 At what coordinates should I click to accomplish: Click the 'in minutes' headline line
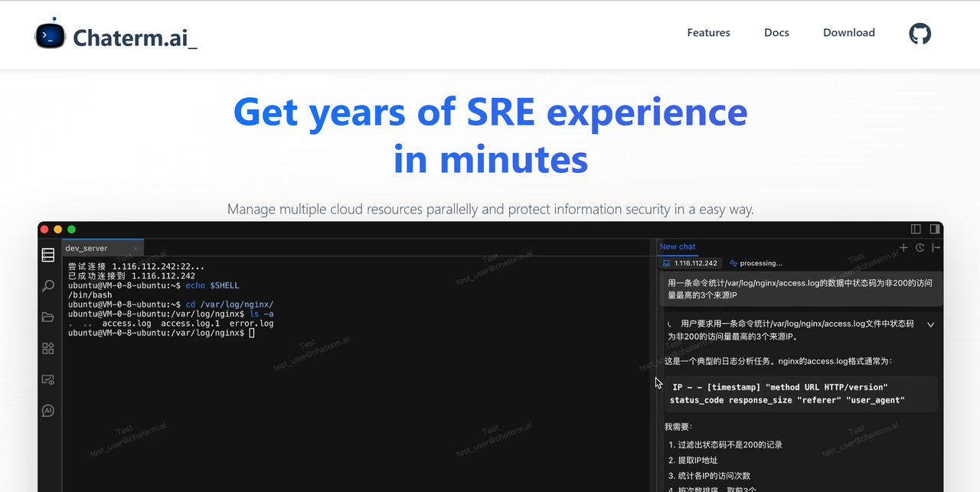coord(491,159)
